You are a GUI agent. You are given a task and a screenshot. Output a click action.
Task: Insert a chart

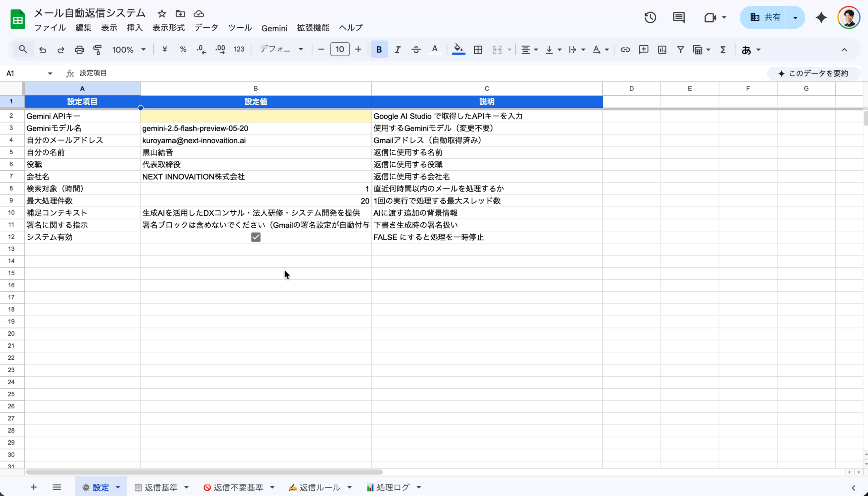[x=661, y=50]
